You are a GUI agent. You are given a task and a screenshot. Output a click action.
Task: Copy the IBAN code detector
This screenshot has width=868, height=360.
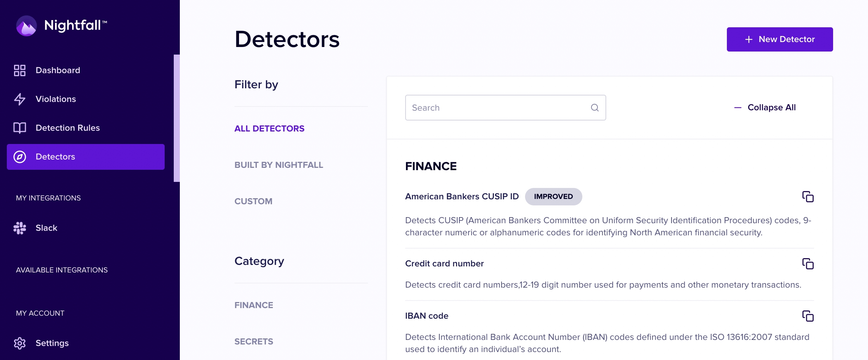(x=807, y=316)
